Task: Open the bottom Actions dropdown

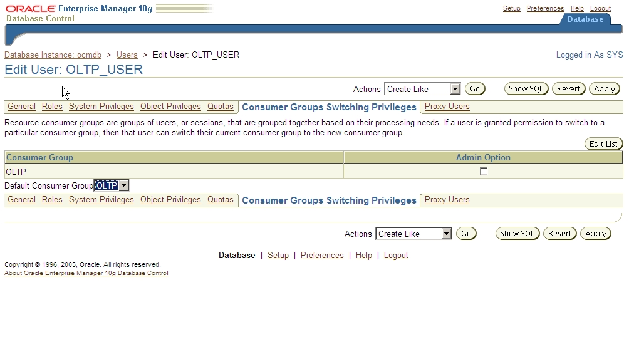Action: click(413, 234)
